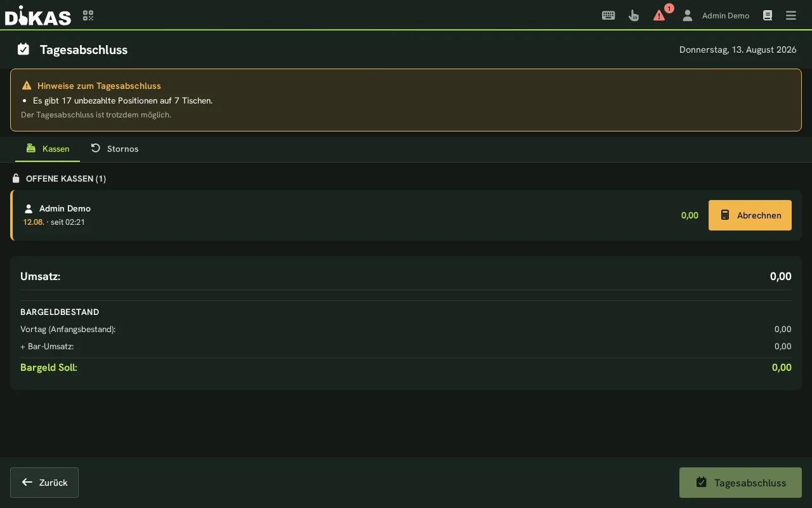
Task: Click the DiKAS logo
Action: point(38,15)
